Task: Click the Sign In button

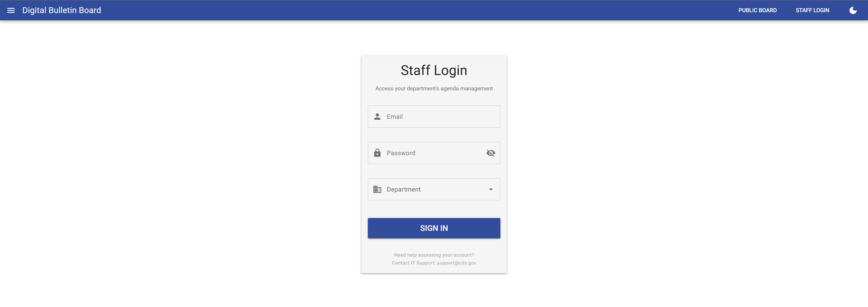Action: [x=434, y=228]
